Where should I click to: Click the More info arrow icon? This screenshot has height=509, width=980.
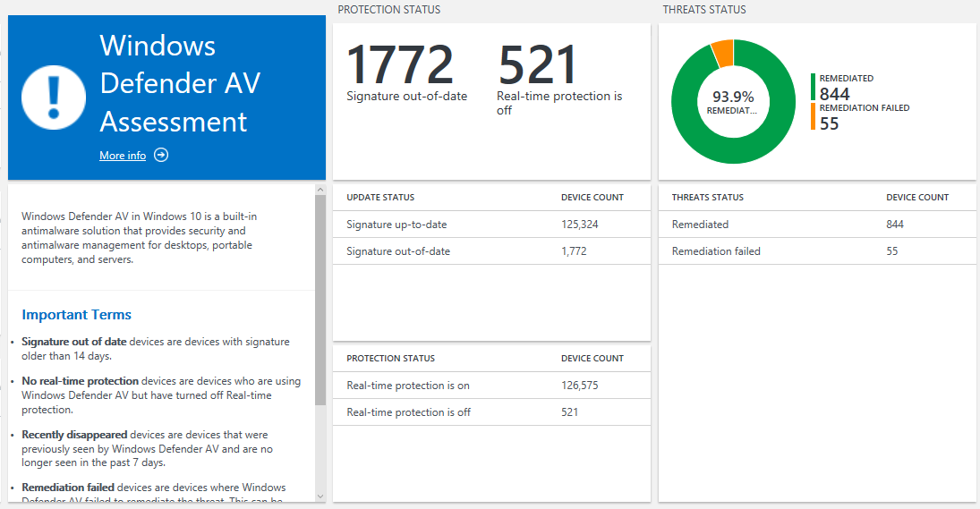161,155
